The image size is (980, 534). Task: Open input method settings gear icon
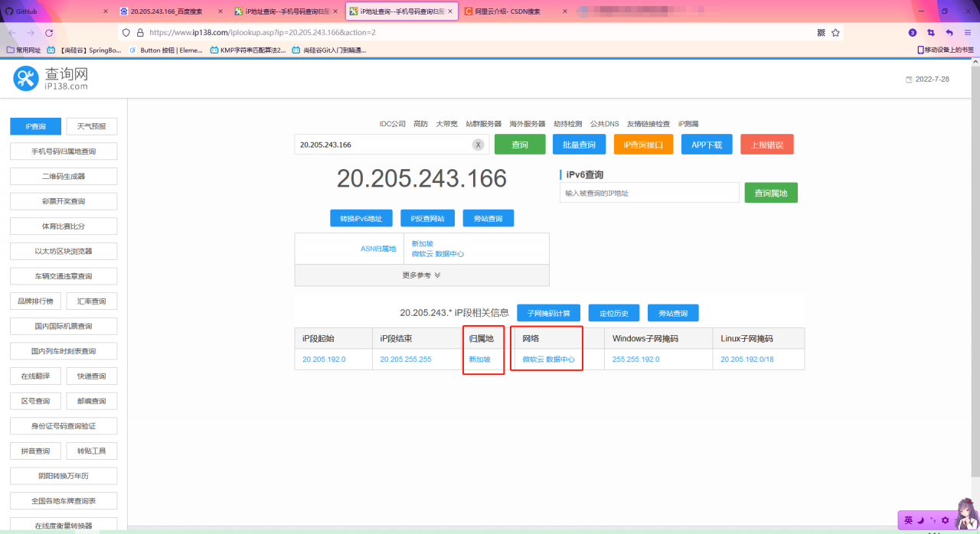(945, 520)
